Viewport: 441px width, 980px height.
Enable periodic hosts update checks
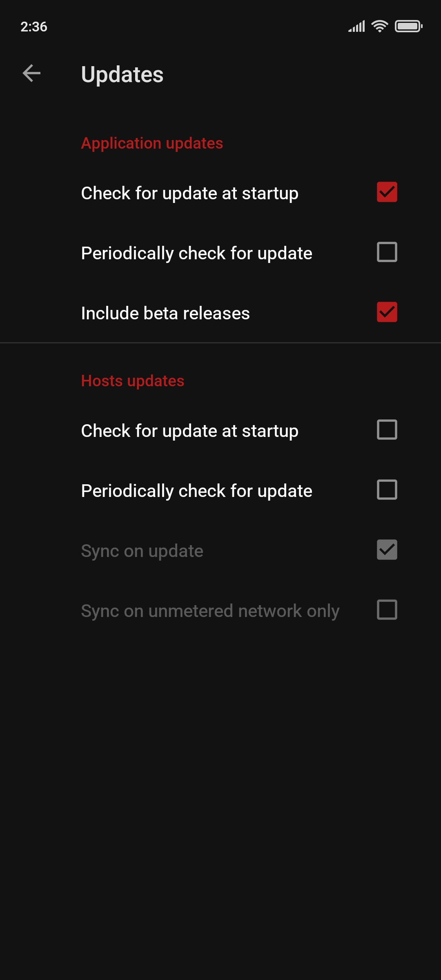point(386,490)
